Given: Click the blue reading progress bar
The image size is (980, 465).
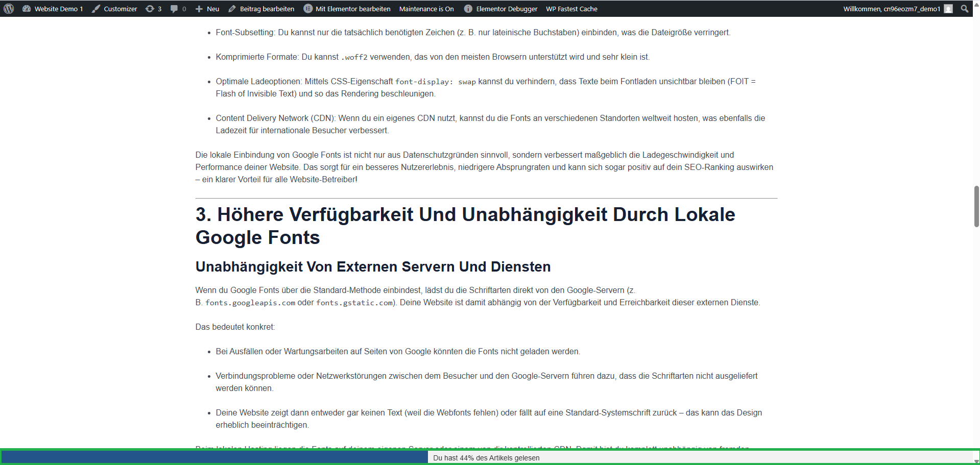Looking at the screenshot, I should 214,457.
